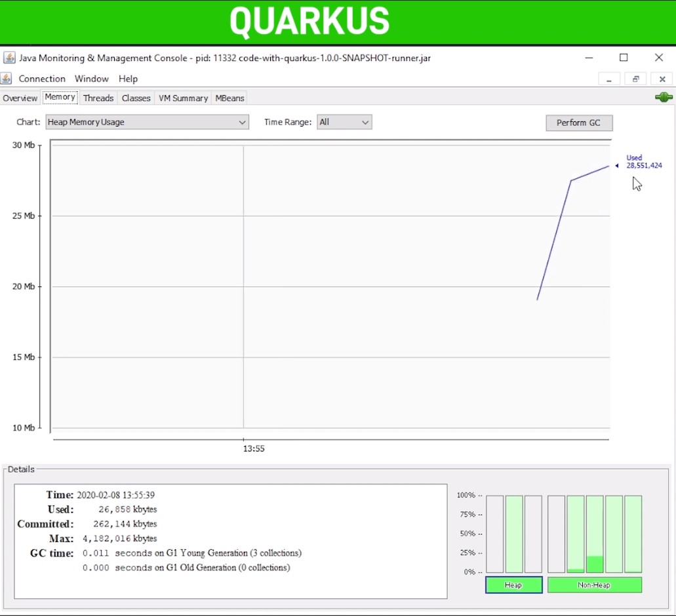Click the Time value 2020-02-08 13:55:39
The height and width of the screenshot is (616, 676).
tap(115, 495)
